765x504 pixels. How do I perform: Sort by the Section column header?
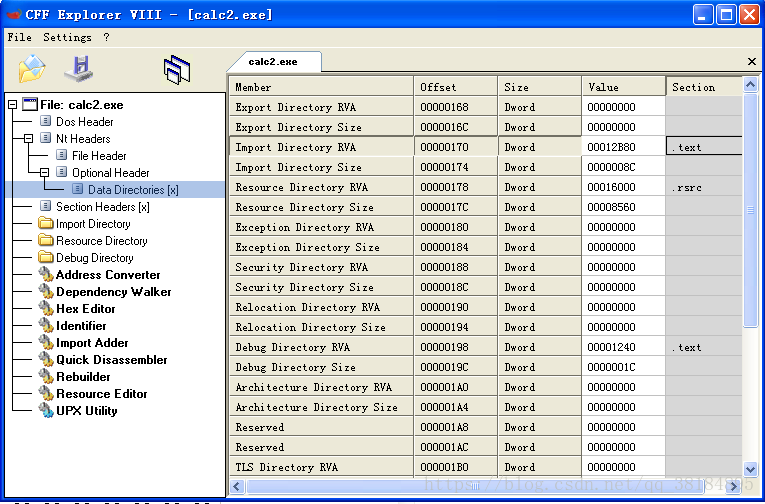click(705, 87)
